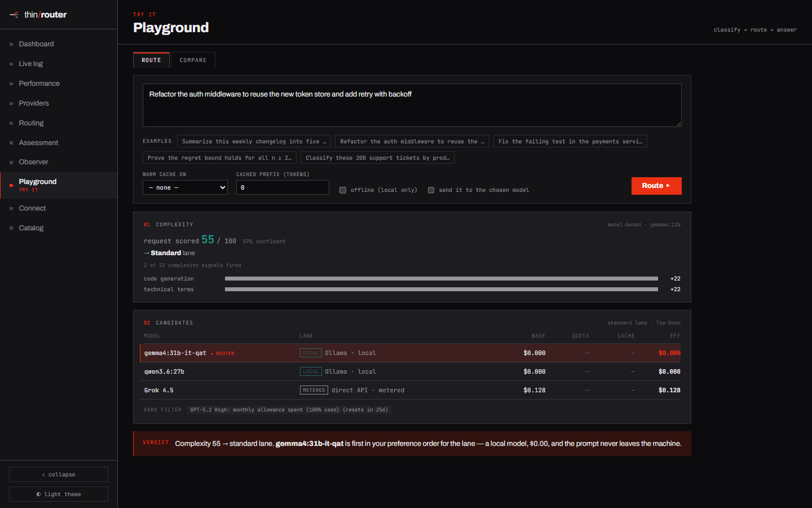The height and width of the screenshot is (508, 812).
Task: Select Playground in the sidebar
Action: click(x=59, y=185)
